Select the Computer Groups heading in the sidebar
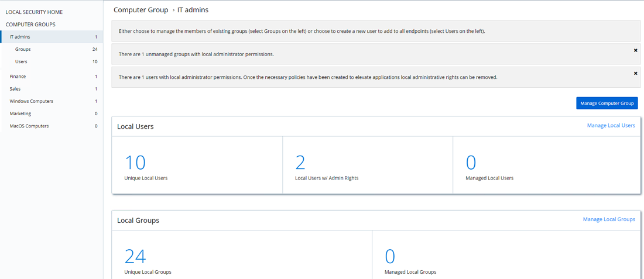This screenshot has height=279, width=644. pyautogui.click(x=30, y=25)
